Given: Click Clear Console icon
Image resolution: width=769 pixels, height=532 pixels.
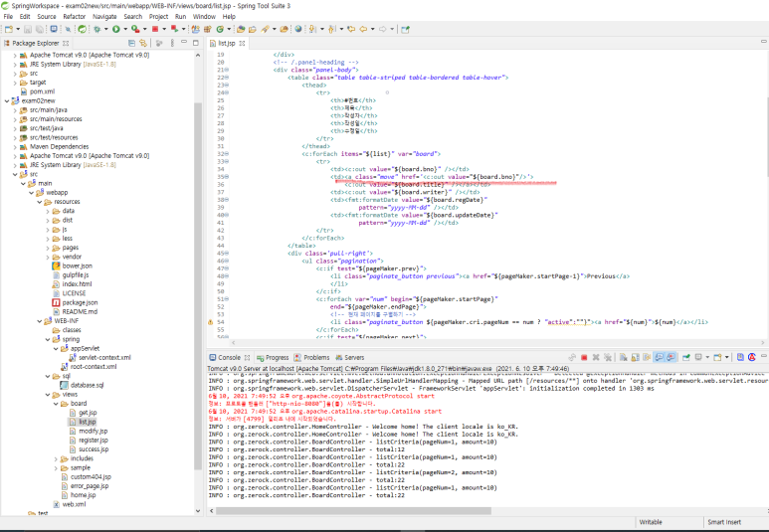Looking at the screenshot, I should 624,357.
